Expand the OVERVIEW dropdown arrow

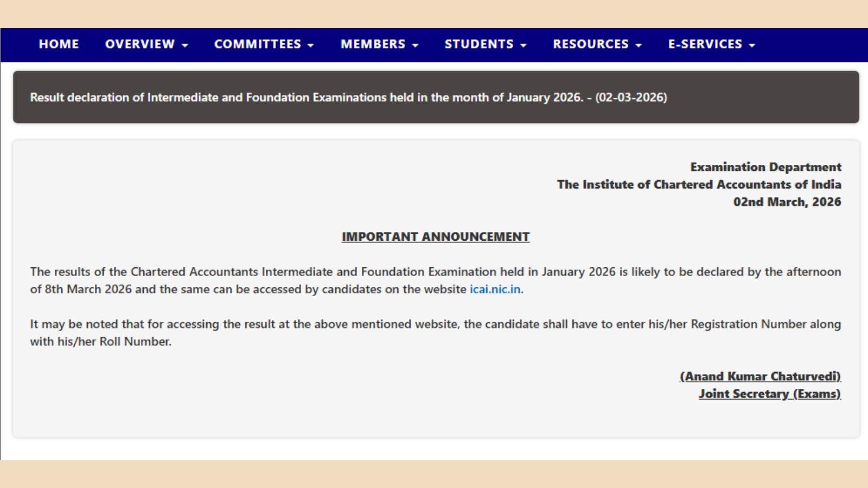tap(186, 46)
